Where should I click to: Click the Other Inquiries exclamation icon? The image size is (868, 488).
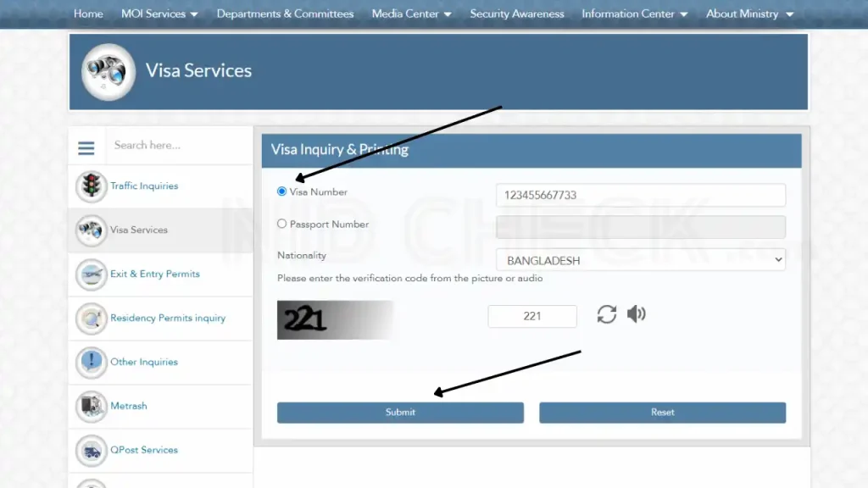point(91,363)
